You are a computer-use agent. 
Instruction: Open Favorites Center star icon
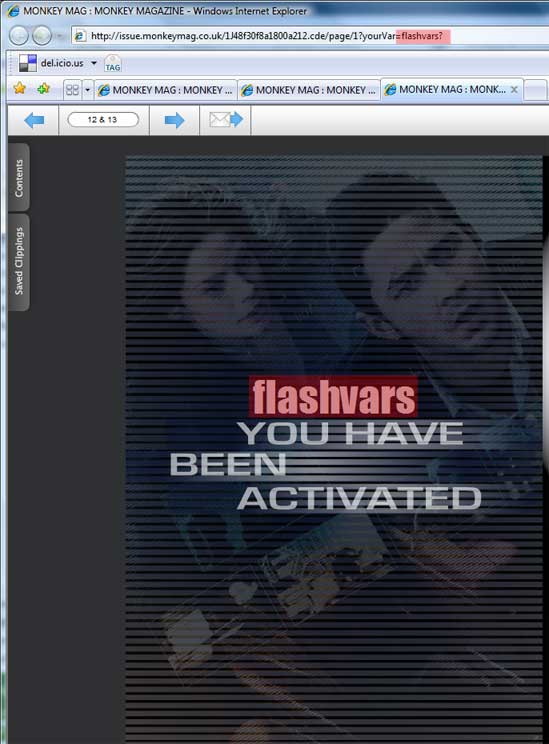[x=20, y=88]
